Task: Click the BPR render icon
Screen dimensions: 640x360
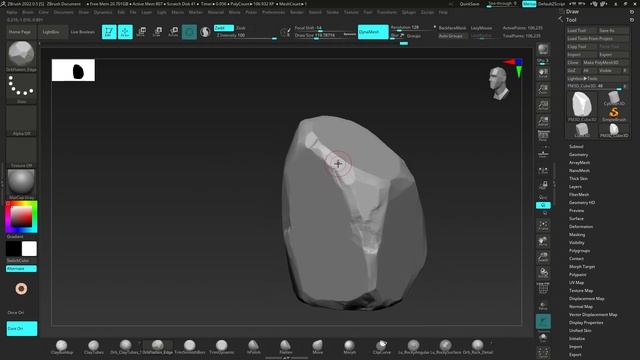Action: coord(543,50)
